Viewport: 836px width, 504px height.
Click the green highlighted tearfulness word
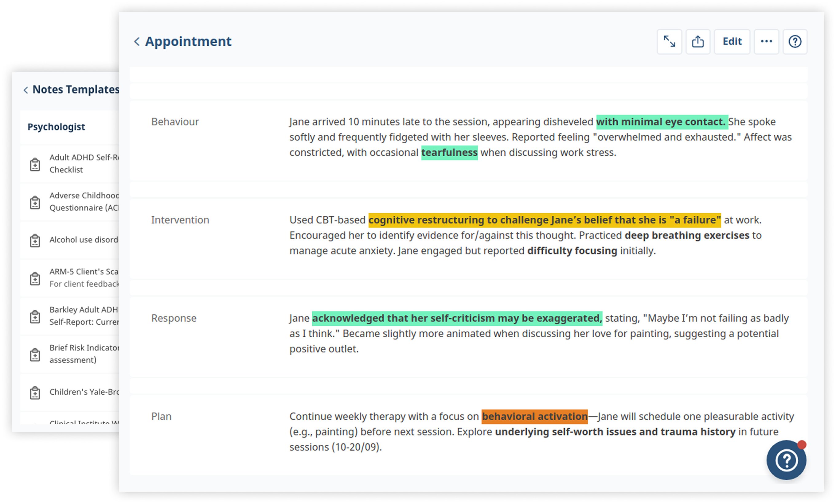[449, 153]
